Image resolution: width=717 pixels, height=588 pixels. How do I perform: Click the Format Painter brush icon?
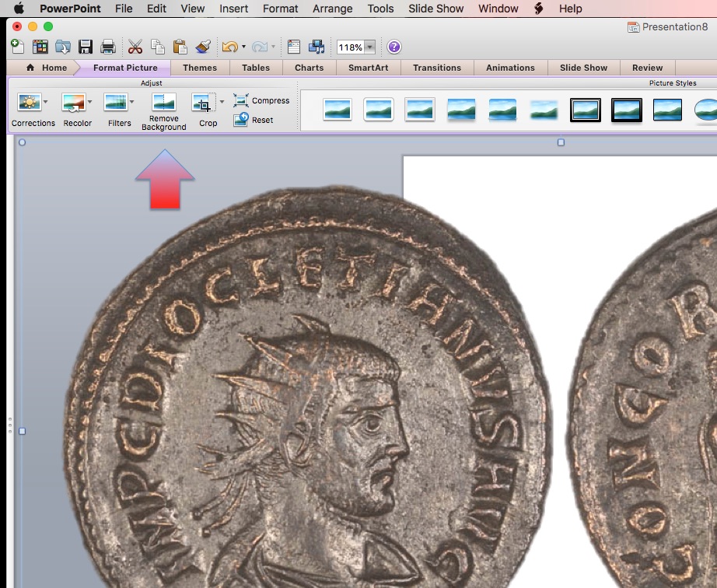203,47
